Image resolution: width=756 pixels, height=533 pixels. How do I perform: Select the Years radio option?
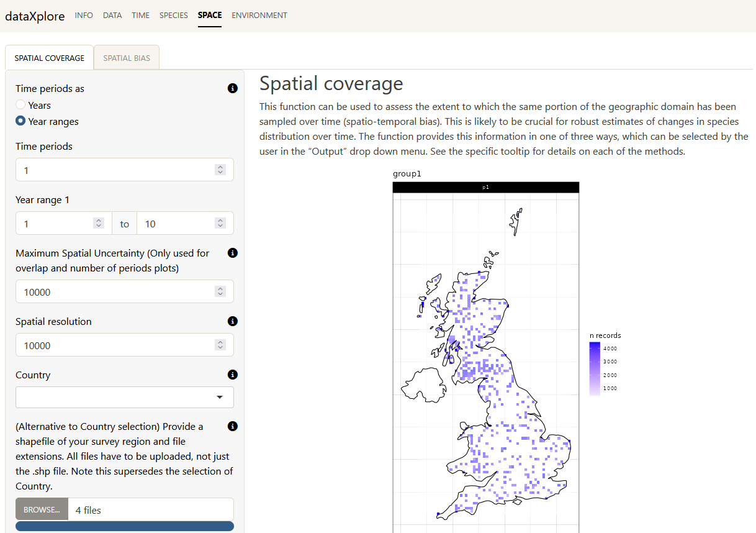21,106
